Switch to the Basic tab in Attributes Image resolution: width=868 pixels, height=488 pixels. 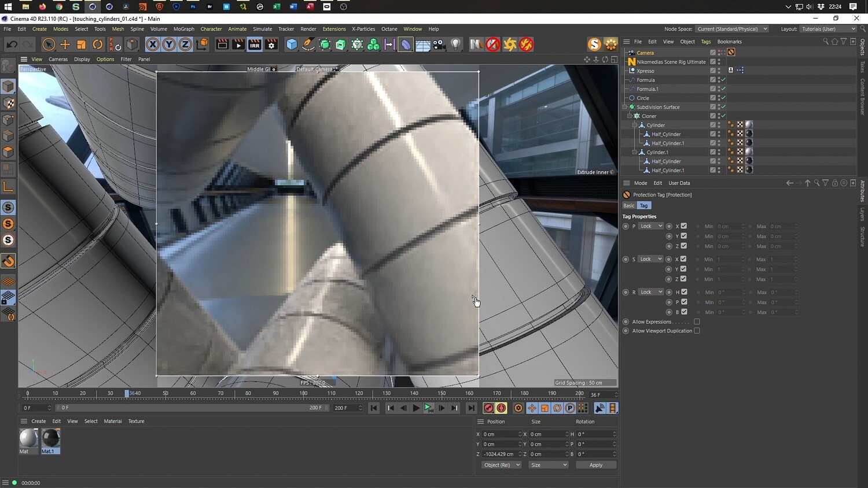point(628,206)
